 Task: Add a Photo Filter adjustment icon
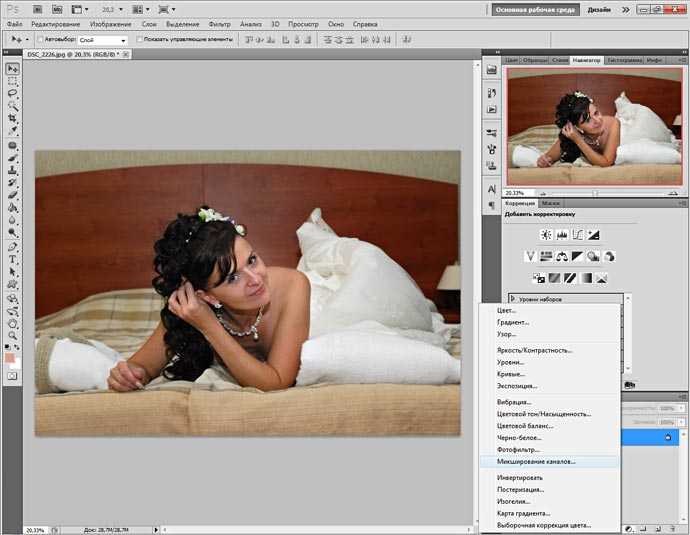[x=593, y=256]
